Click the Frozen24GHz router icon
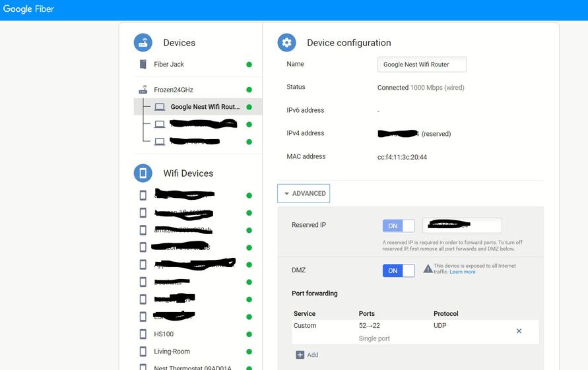Screen dimensions: 588x370 click(x=143, y=90)
